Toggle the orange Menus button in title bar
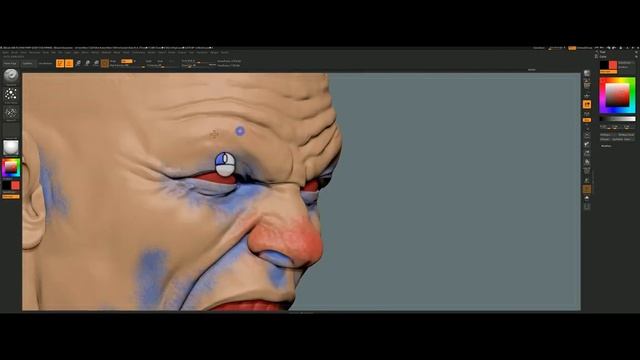 point(572,48)
